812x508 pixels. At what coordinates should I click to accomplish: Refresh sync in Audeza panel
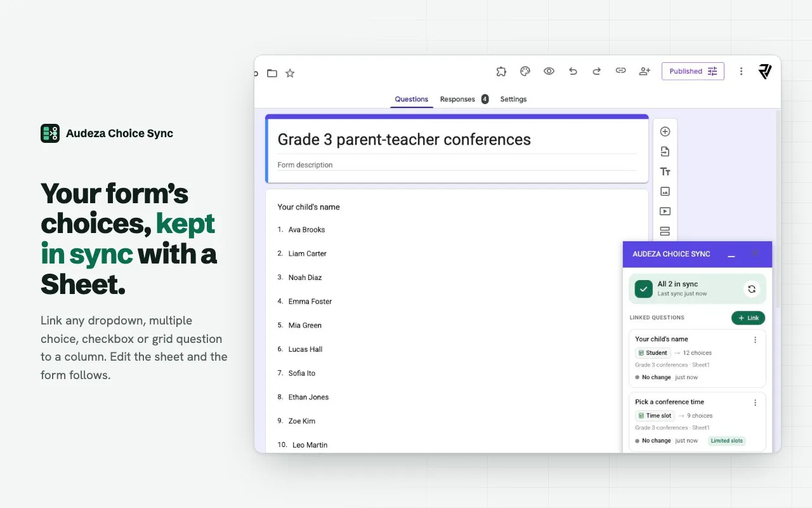[752, 289]
